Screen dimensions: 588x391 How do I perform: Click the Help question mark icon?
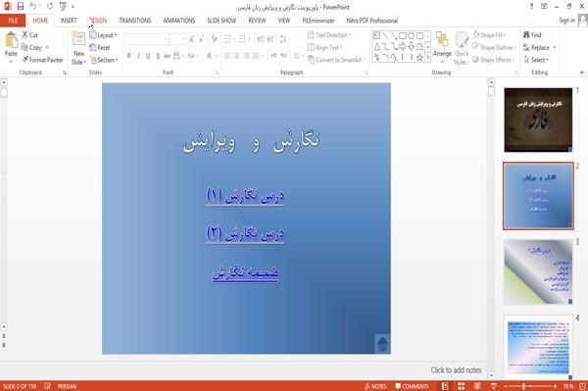tap(531, 7)
